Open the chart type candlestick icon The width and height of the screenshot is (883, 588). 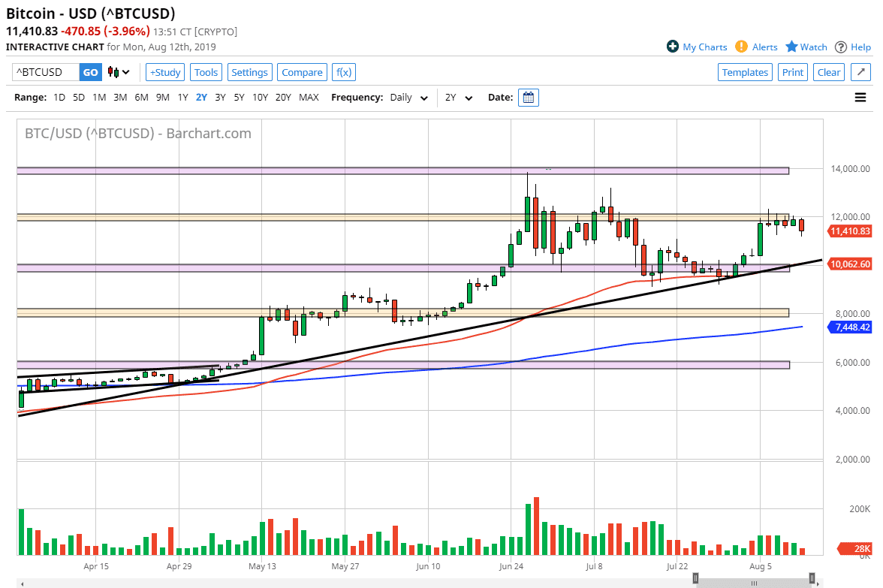(113, 71)
